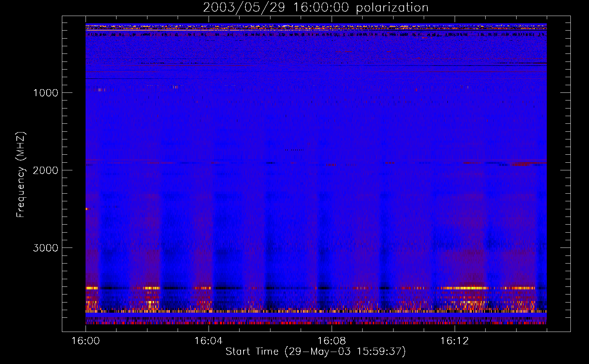This screenshot has height=364, width=589.
Task: Click the 16:00 time tick label
Action: click(86, 341)
